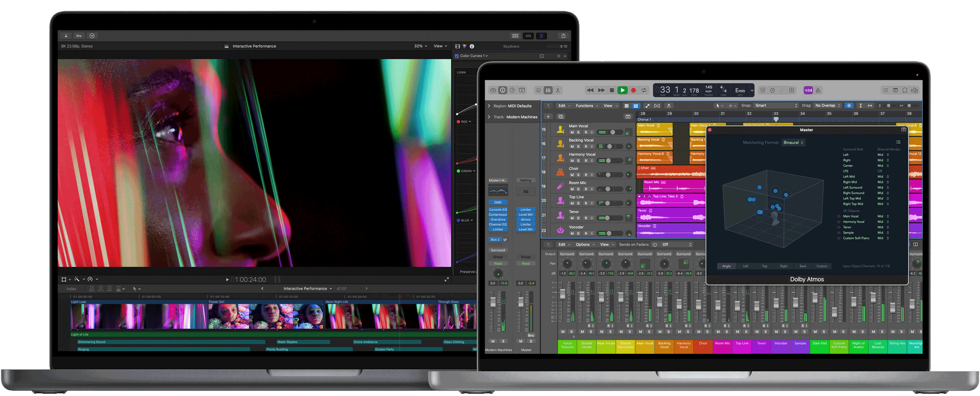The image size is (980, 396).
Task: Open the Color inspector triangle icon
Action: (465, 46)
